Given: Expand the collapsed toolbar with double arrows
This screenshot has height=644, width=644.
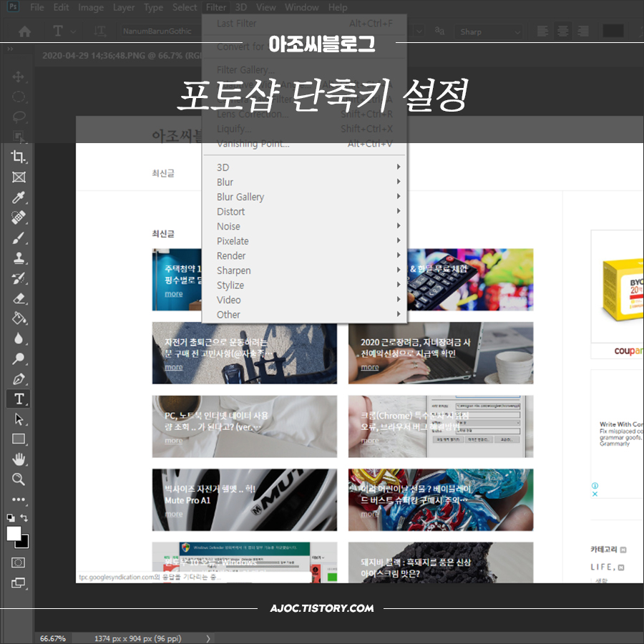Looking at the screenshot, I should (x=10, y=49).
